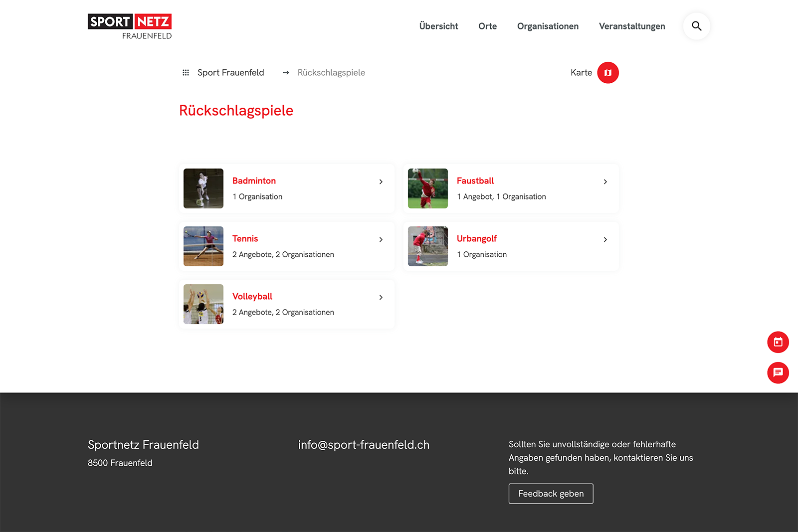
Task: Go back to Sport Frauenfeld breadcrumb
Action: (x=230, y=73)
